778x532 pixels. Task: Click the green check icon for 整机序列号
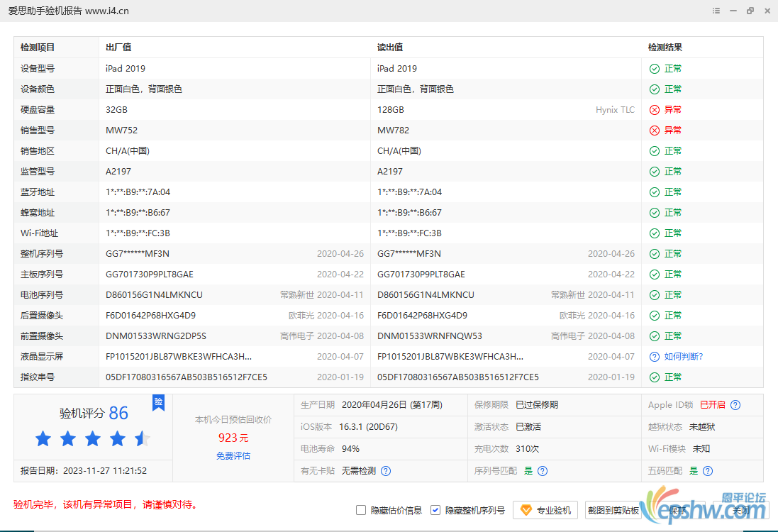click(655, 254)
